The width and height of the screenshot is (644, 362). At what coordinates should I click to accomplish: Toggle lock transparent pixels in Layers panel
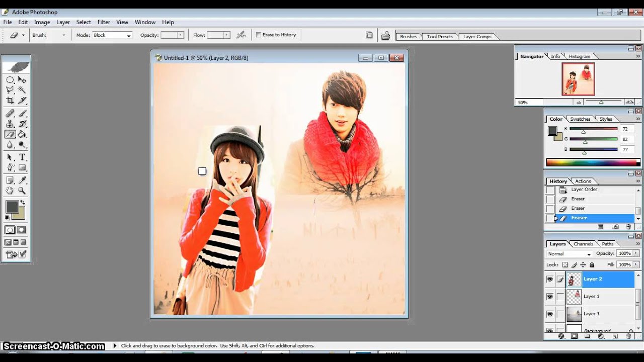(565, 264)
